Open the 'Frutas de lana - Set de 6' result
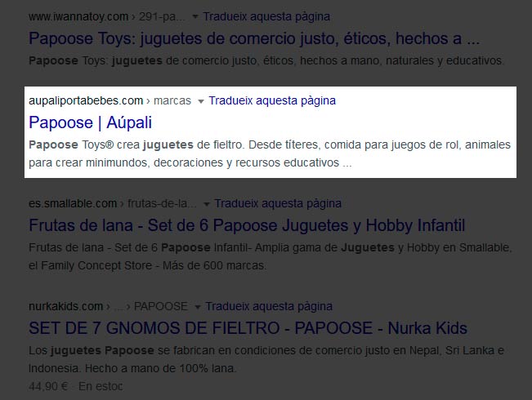The image size is (532, 400). pos(247,225)
